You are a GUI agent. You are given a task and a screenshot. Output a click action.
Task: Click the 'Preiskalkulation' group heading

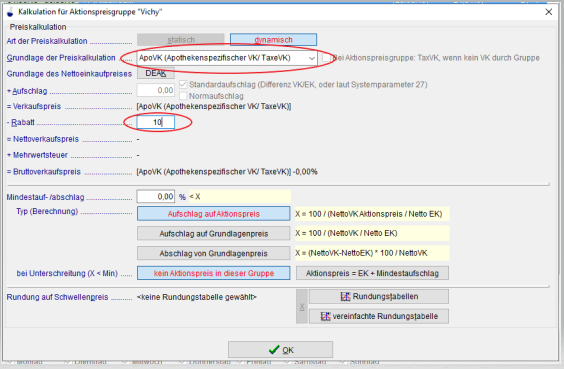[38, 27]
